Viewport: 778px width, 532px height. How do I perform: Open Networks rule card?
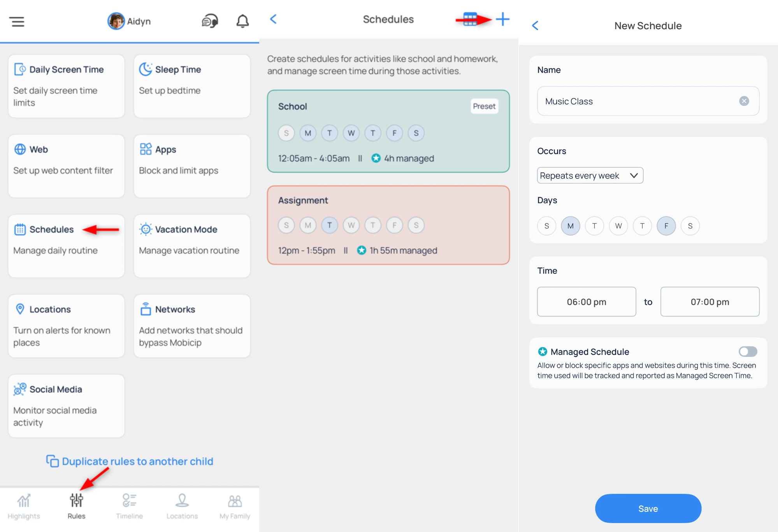[192, 326]
